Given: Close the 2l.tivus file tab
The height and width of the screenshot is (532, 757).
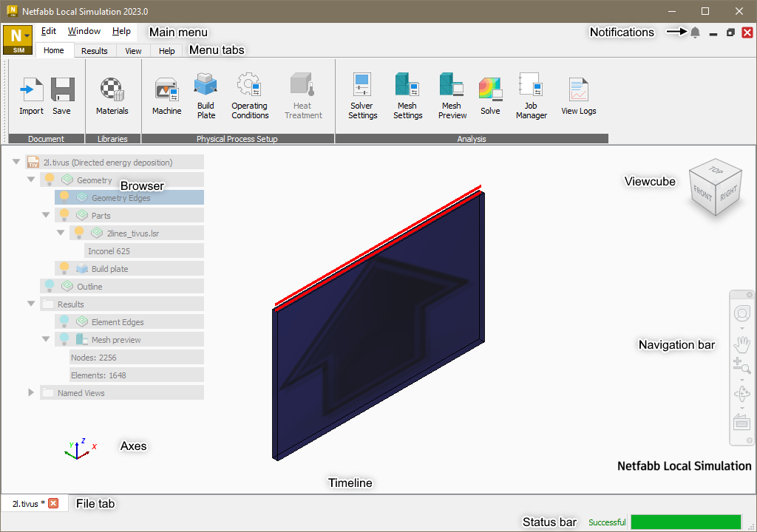Looking at the screenshot, I should click(x=53, y=503).
